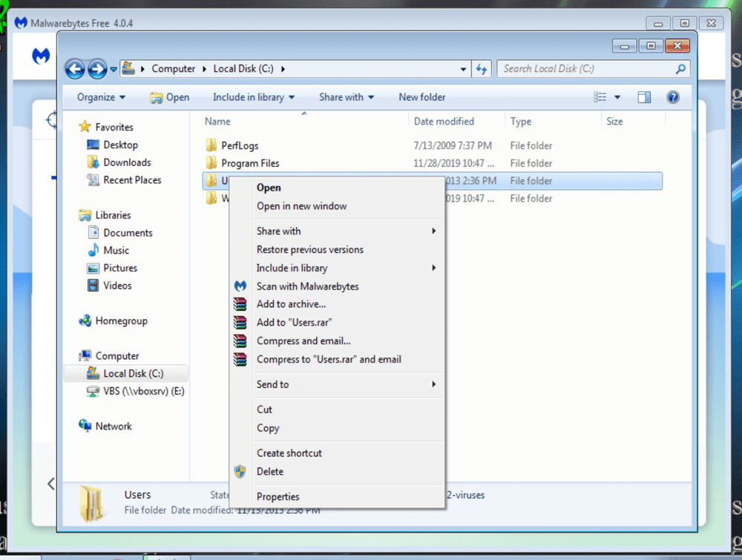The image size is (742, 560).
Task: Open the Videos library
Action: pos(109,286)
